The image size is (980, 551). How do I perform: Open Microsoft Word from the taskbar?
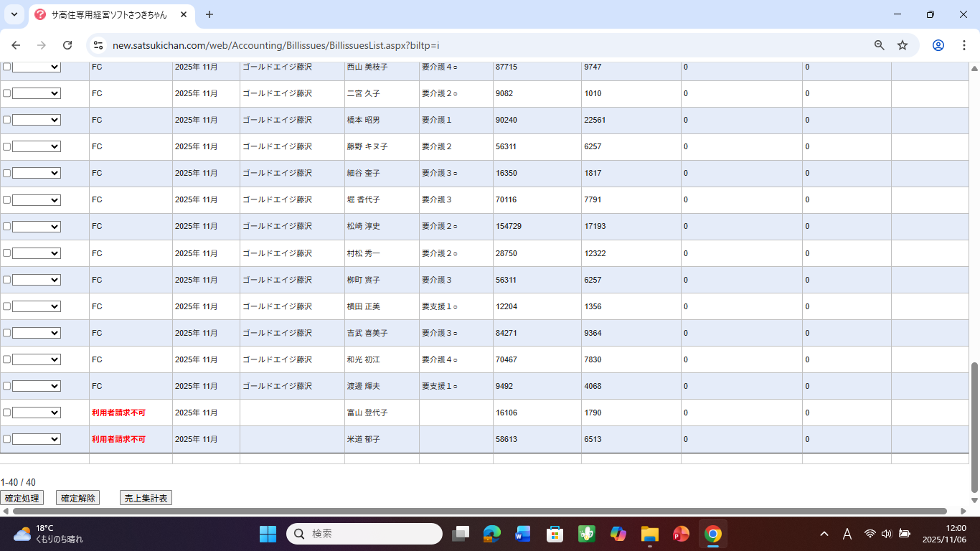[522, 534]
